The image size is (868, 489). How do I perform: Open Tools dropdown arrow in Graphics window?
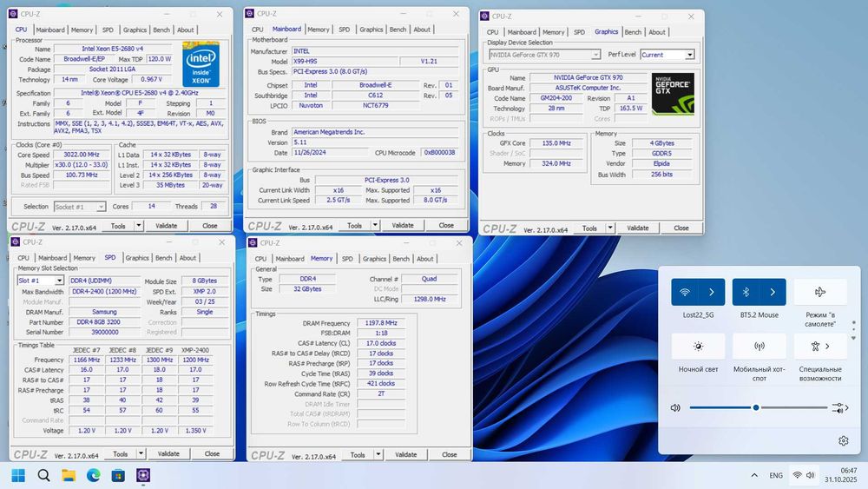(x=610, y=228)
